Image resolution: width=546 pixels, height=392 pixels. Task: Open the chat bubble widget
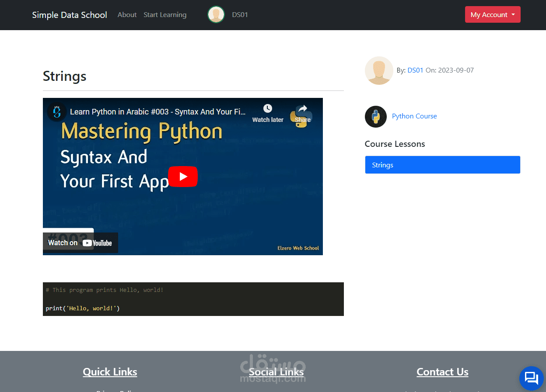[531, 378]
